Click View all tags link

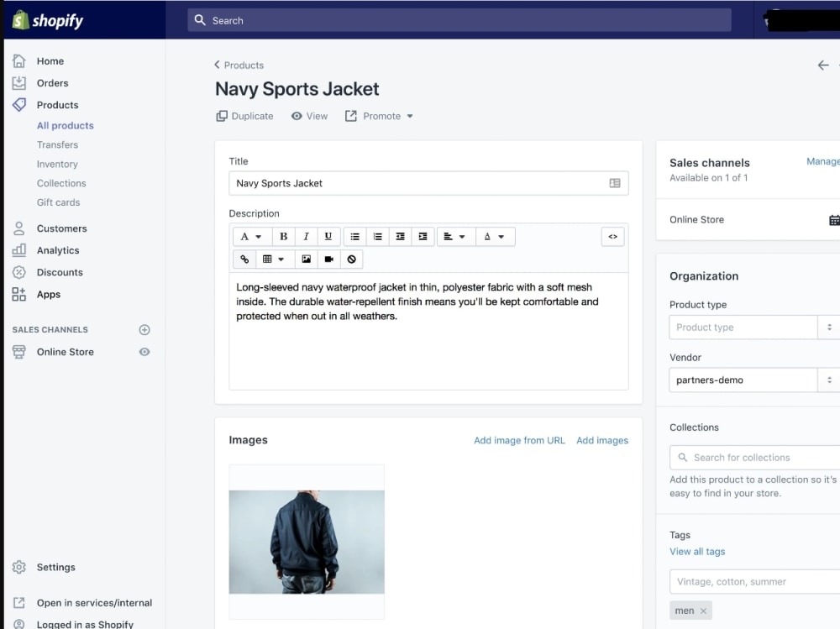697,551
